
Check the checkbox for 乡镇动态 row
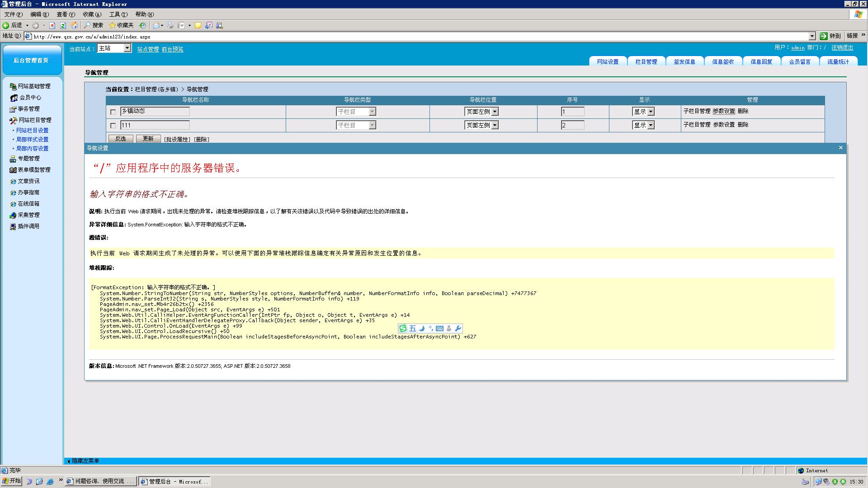point(113,112)
